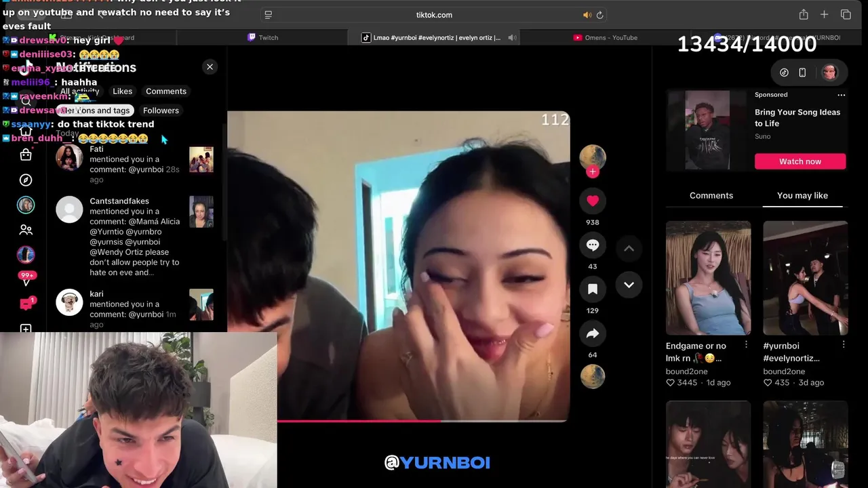Bookmark the video to favorites
Image resolution: width=868 pixels, height=488 pixels.
point(593,289)
